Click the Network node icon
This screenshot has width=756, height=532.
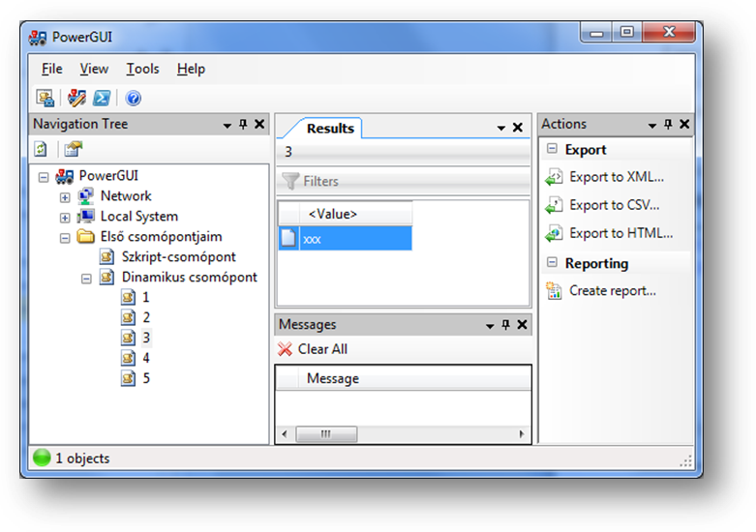[x=86, y=196]
